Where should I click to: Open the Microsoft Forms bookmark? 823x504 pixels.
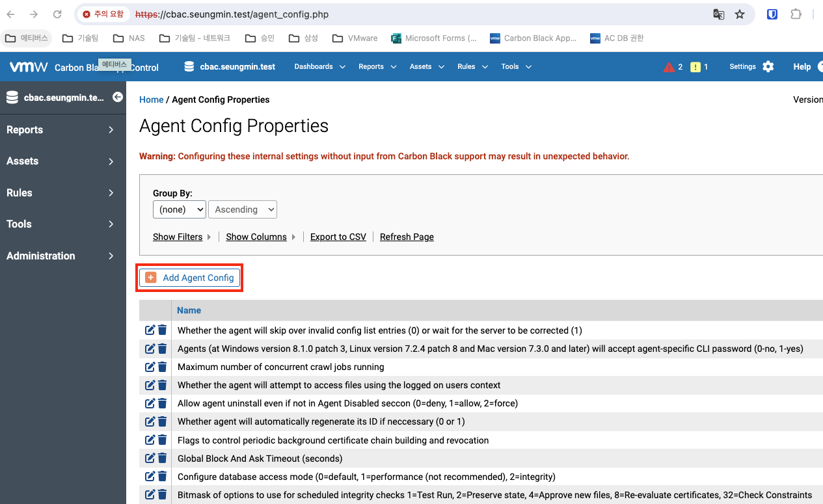click(x=434, y=38)
